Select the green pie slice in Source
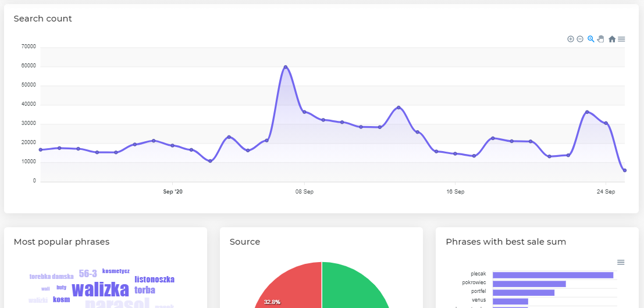This screenshot has width=644, height=308. pyautogui.click(x=353, y=289)
